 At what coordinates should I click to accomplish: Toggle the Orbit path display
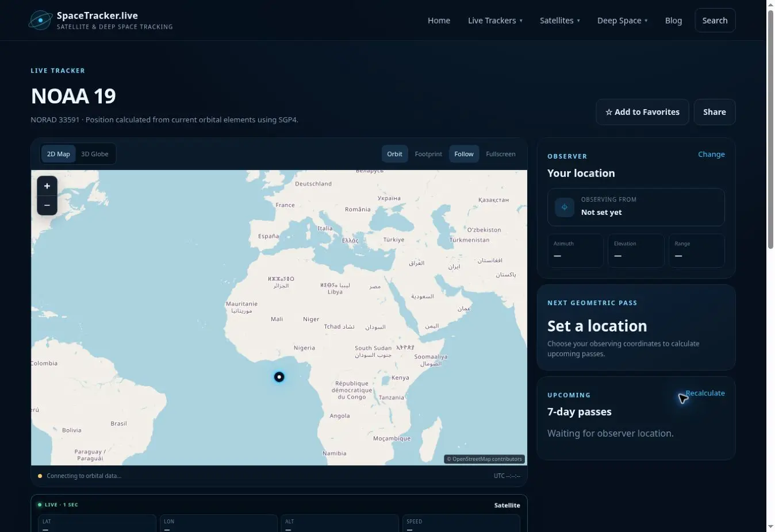pos(395,154)
